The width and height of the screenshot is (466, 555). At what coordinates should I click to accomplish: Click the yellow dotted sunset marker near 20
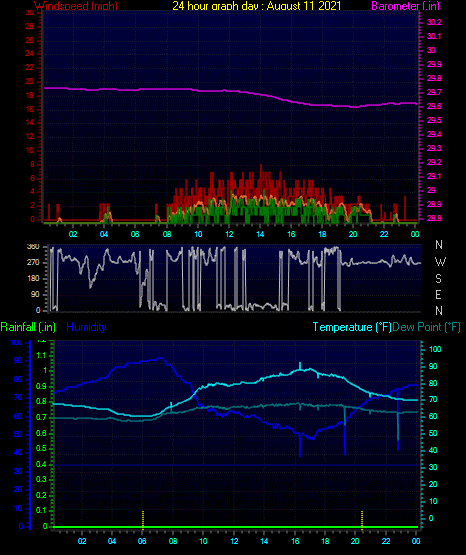pos(362,519)
